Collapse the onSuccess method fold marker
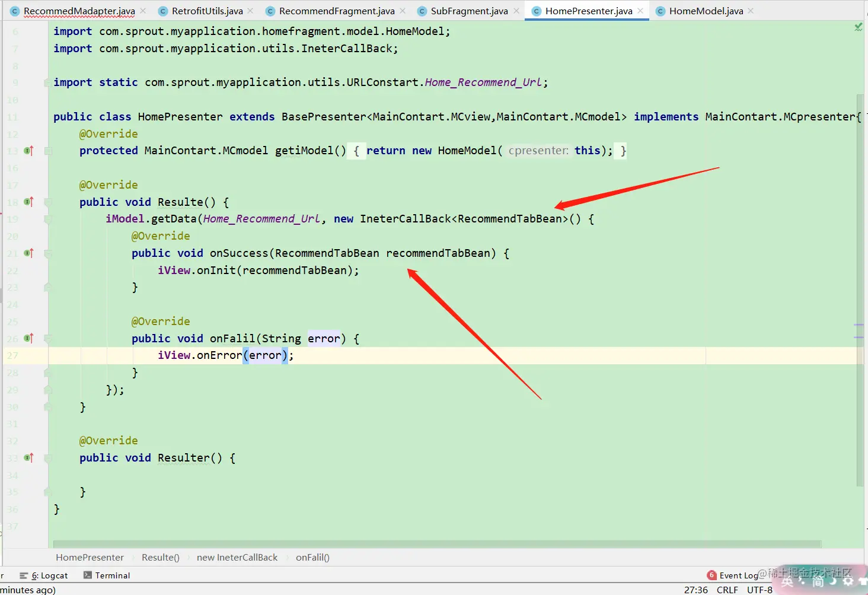Image resolution: width=868 pixels, height=595 pixels. point(48,253)
